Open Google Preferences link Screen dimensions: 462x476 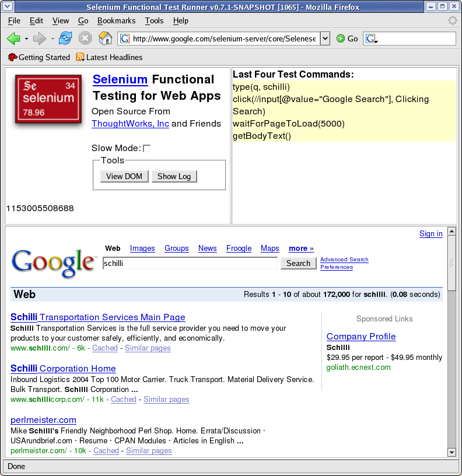click(x=337, y=267)
